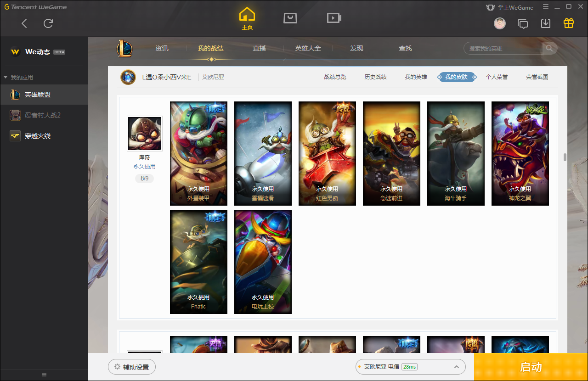Open the gift box icon
Viewport: 588px width, 381px height.
point(569,23)
